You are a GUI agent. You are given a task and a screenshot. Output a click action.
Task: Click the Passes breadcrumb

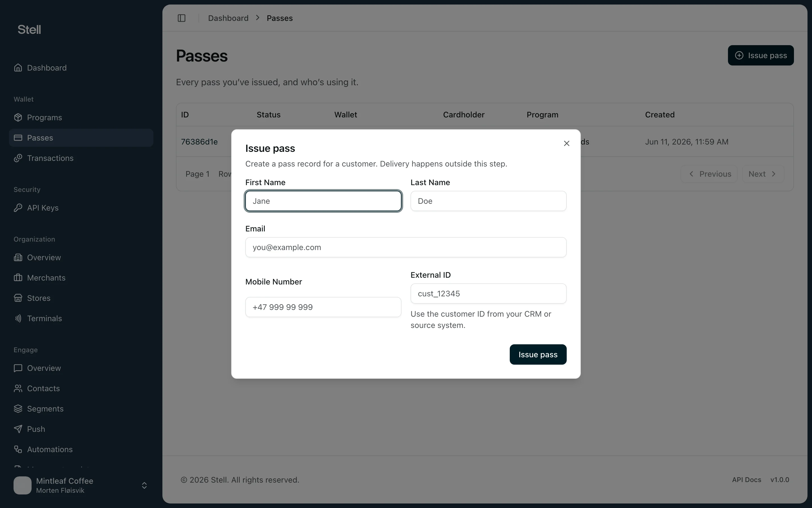click(x=279, y=18)
